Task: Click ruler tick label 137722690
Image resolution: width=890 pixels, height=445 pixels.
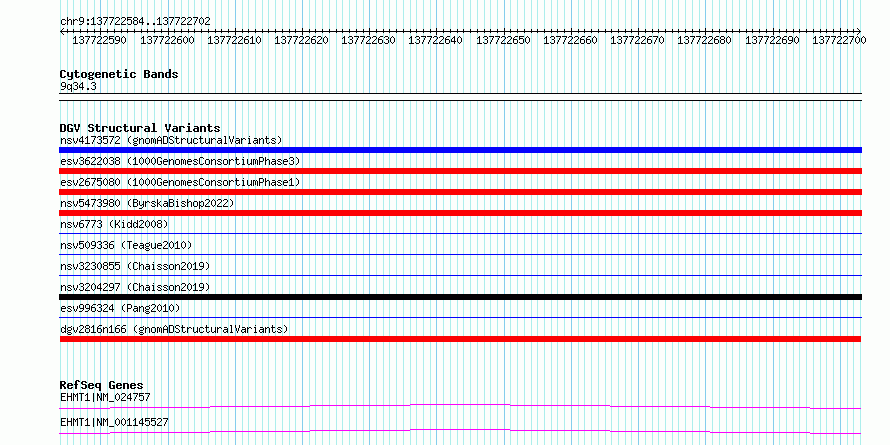Action: [773, 40]
